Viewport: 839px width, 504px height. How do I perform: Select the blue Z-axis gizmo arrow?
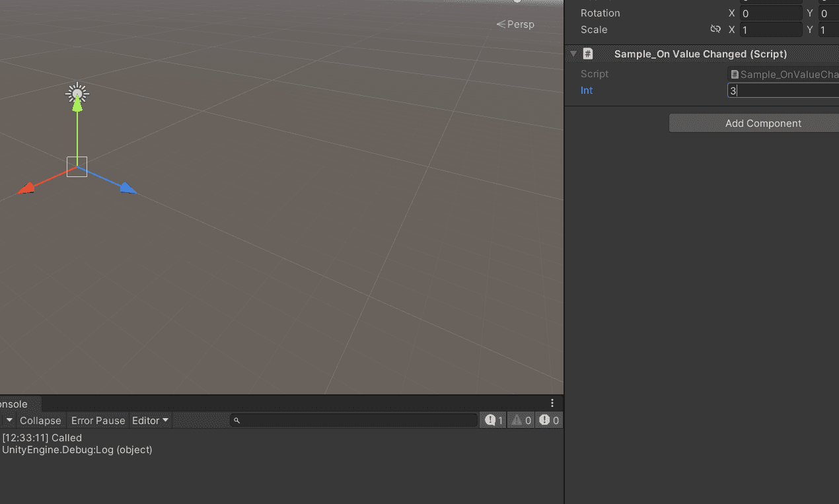(128, 188)
